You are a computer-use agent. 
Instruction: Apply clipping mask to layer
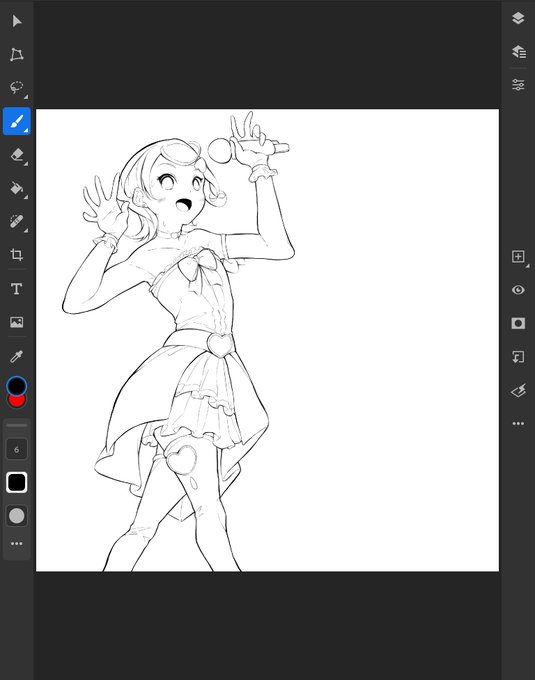coord(518,357)
